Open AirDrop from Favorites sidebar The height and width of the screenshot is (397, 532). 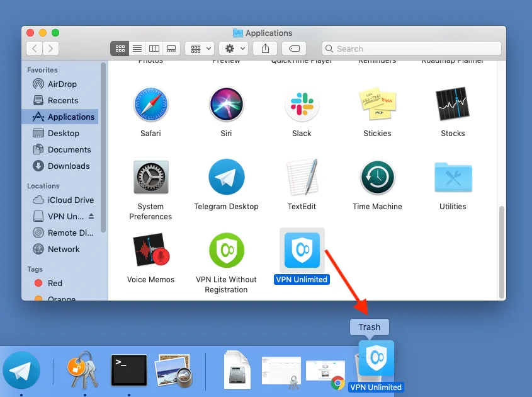(x=62, y=84)
